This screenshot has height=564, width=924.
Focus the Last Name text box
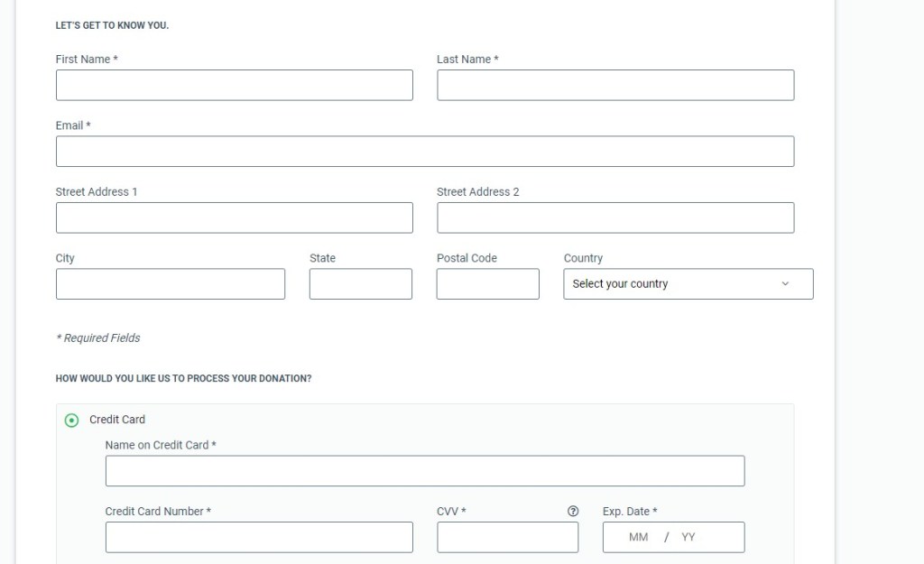point(615,85)
